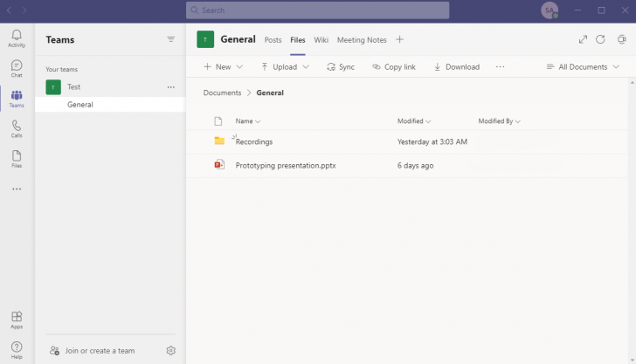Sort by the Name column header
This screenshot has width=636, height=364.
coord(248,121)
